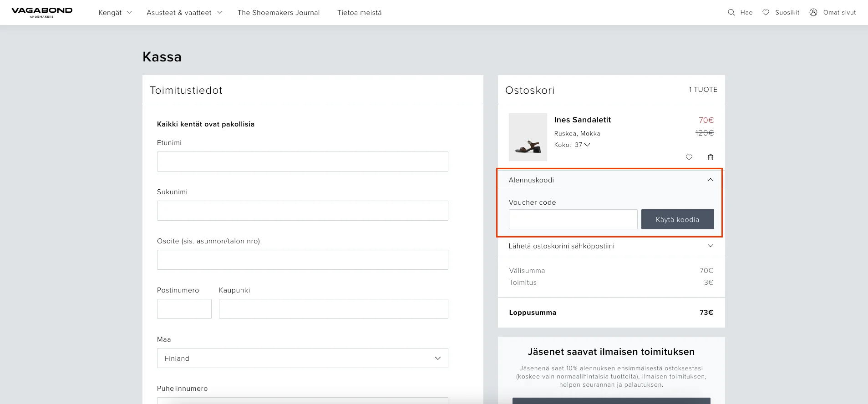The width and height of the screenshot is (868, 404).
Task: Click the crossed-out price 120€
Action: [x=705, y=133]
